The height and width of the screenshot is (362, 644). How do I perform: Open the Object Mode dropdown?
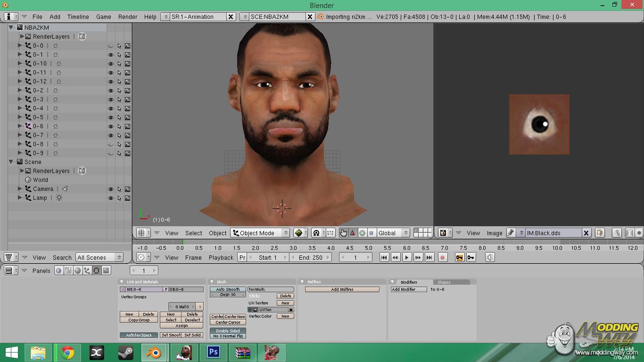pos(260,233)
